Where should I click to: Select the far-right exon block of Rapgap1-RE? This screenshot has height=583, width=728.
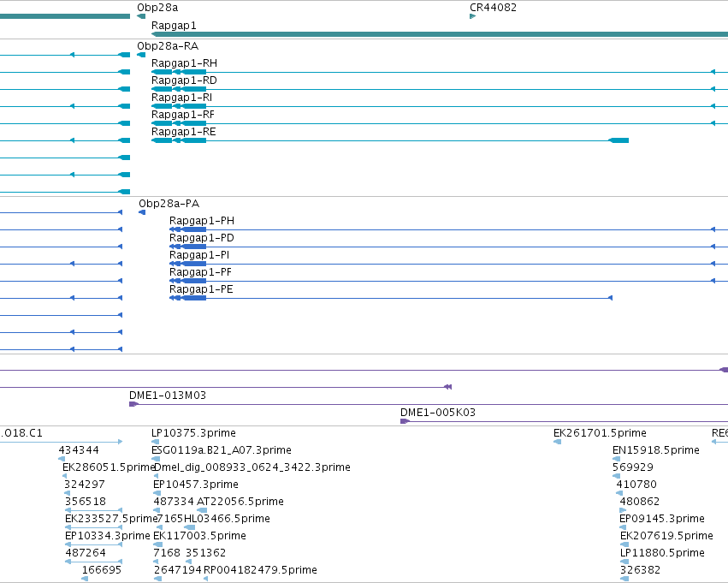pos(619,140)
